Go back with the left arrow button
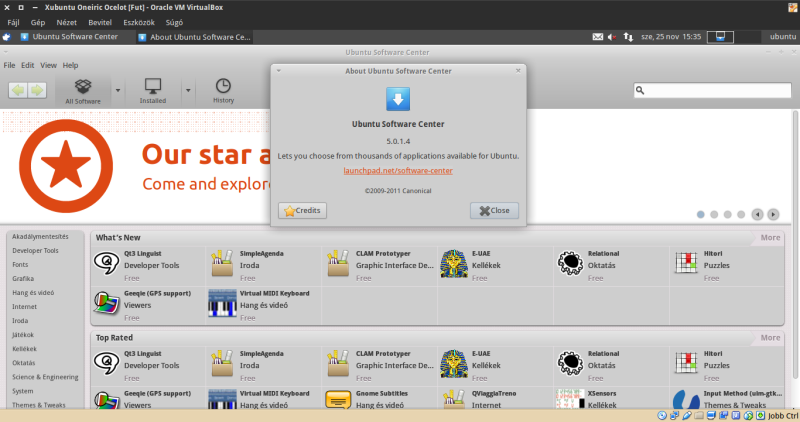The height and width of the screenshot is (422, 800). coord(18,90)
